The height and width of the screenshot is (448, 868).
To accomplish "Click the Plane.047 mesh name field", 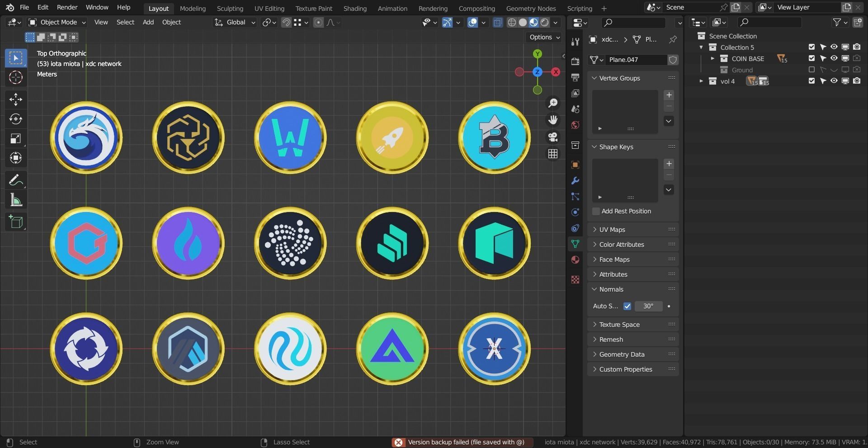I will coord(635,60).
